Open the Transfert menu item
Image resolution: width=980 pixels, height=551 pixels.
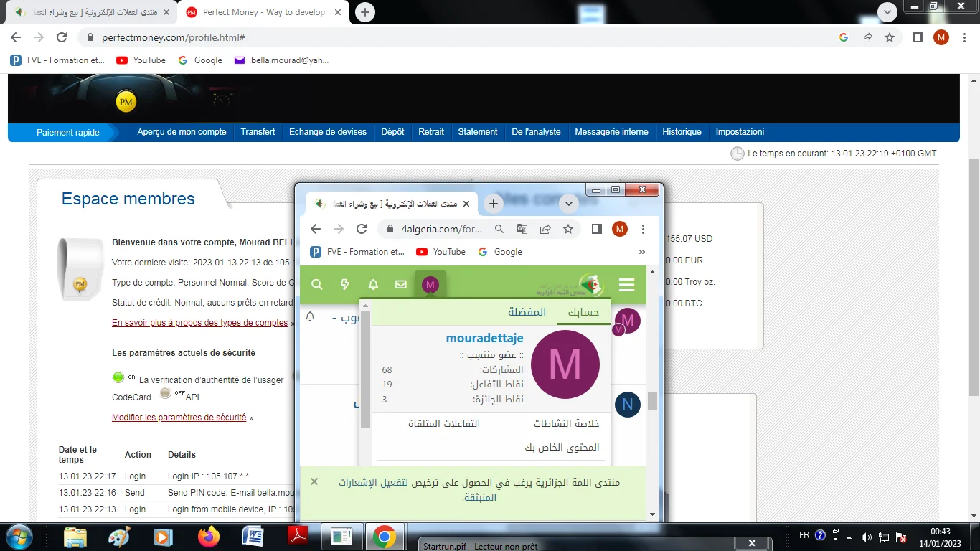point(258,132)
